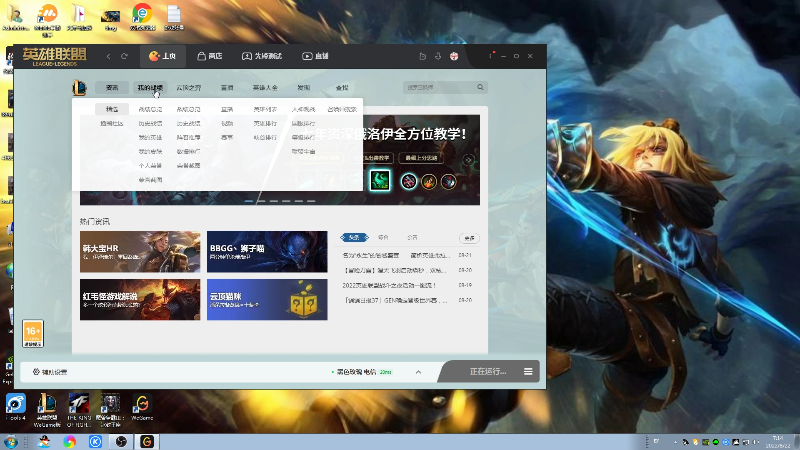Image resolution: width=800 pixels, height=450 pixels.
Task: Open OBS Studio from the taskbar
Action: (x=121, y=441)
